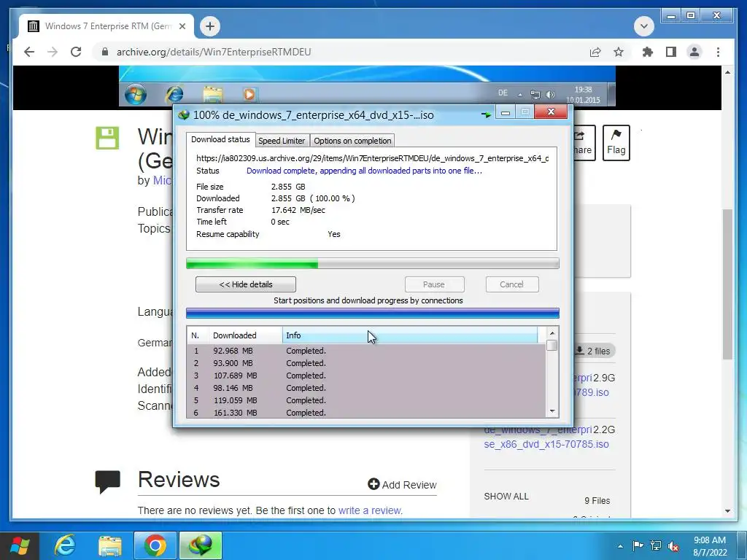Select connection row with 107.689 MB
The image size is (747, 560).
366,376
